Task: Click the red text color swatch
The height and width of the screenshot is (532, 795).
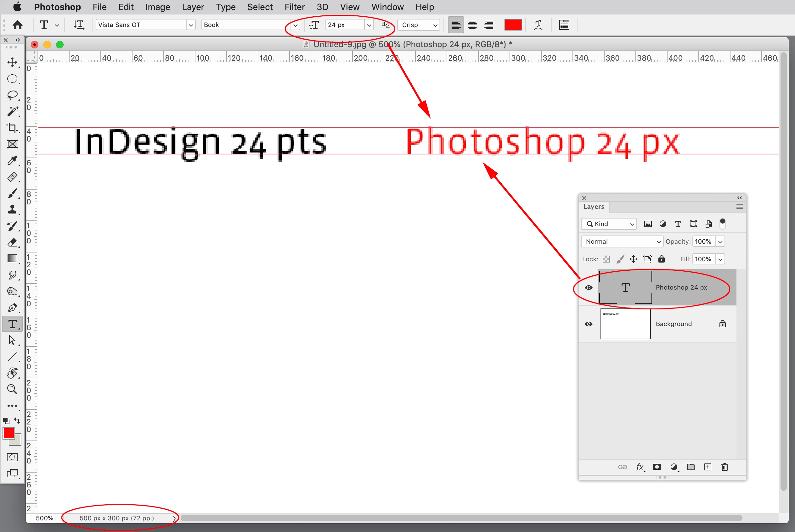Action: tap(513, 25)
